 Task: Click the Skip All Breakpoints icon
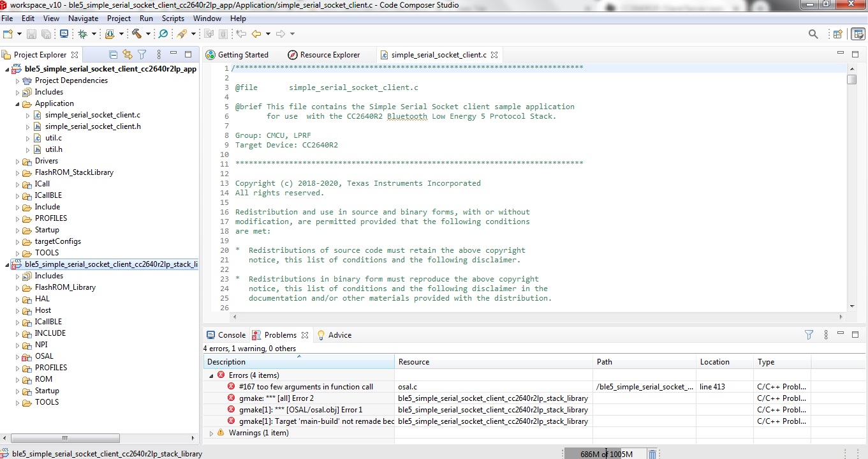tap(163, 34)
